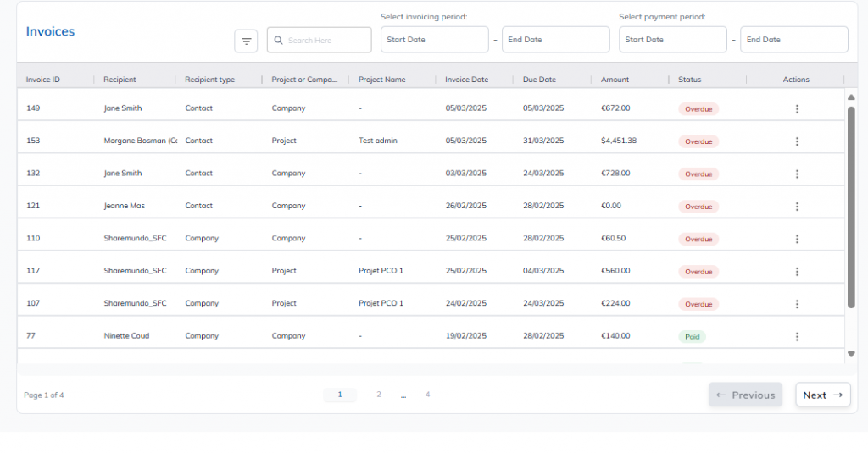Pick payment period Start Date
The width and height of the screenshot is (868, 453).
pos(673,40)
